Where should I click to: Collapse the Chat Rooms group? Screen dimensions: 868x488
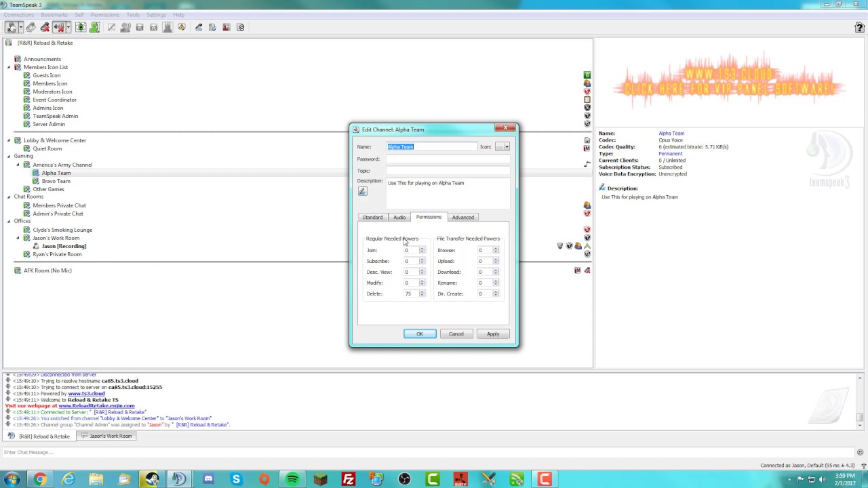point(9,197)
